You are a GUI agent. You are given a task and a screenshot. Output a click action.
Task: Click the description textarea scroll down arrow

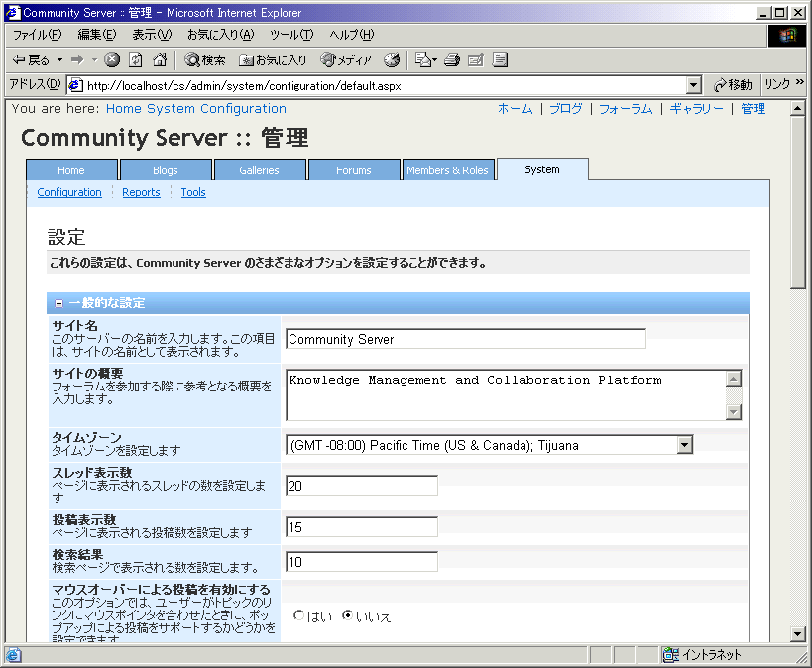[734, 412]
